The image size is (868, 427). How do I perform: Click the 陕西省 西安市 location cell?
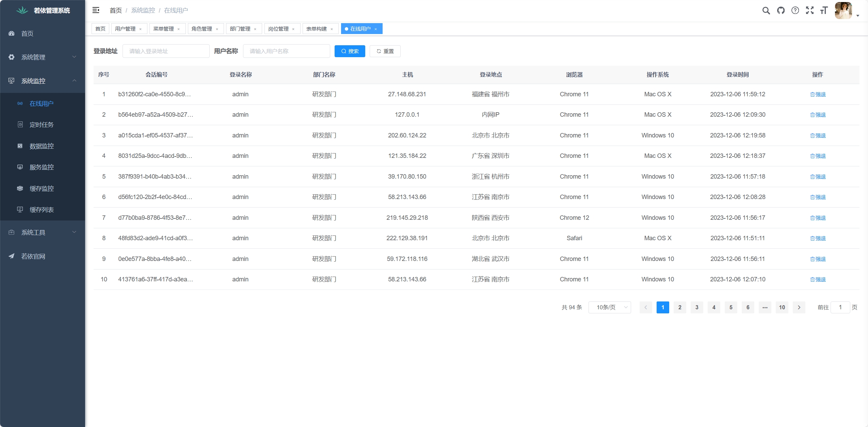coord(491,218)
